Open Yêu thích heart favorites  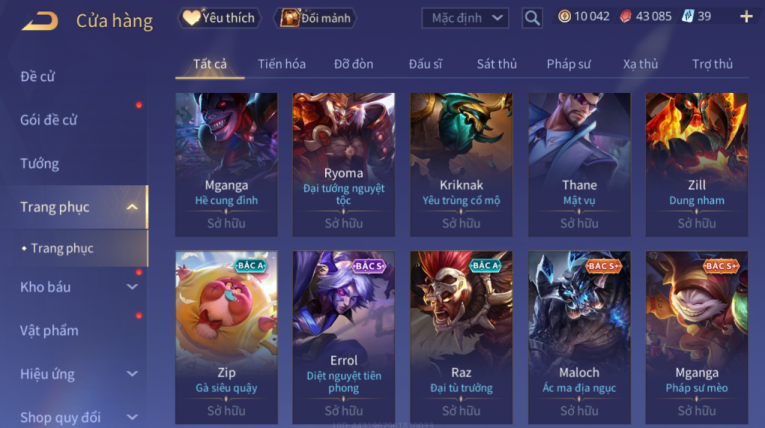point(219,18)
